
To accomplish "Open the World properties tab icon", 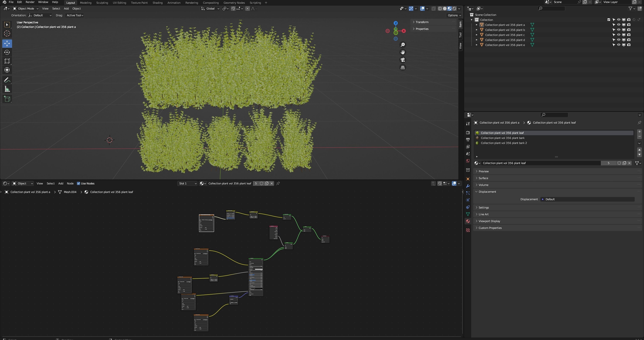I will pos(468,161).
